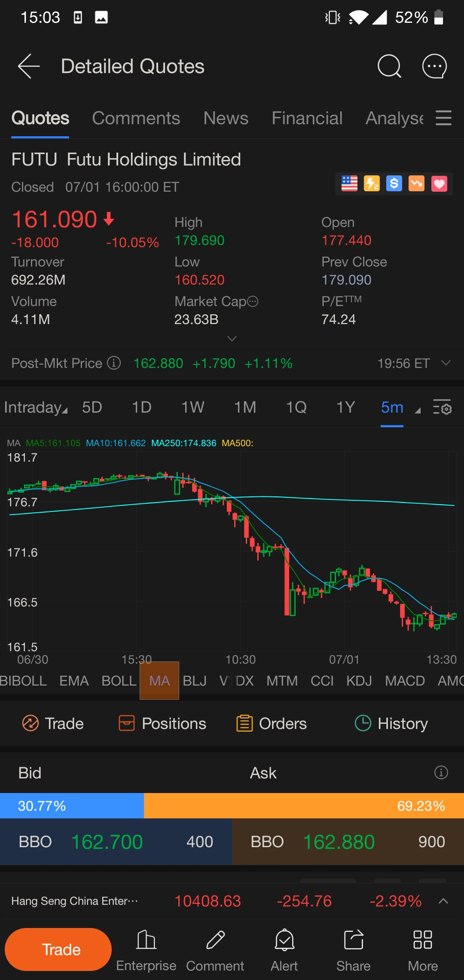This screenshot has height=980, width=464.
Task: Tap the Share icon
Action: 354,951
